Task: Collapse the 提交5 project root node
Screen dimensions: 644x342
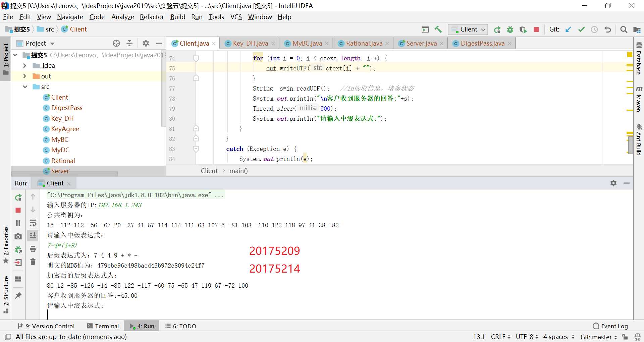Action: 15,55
